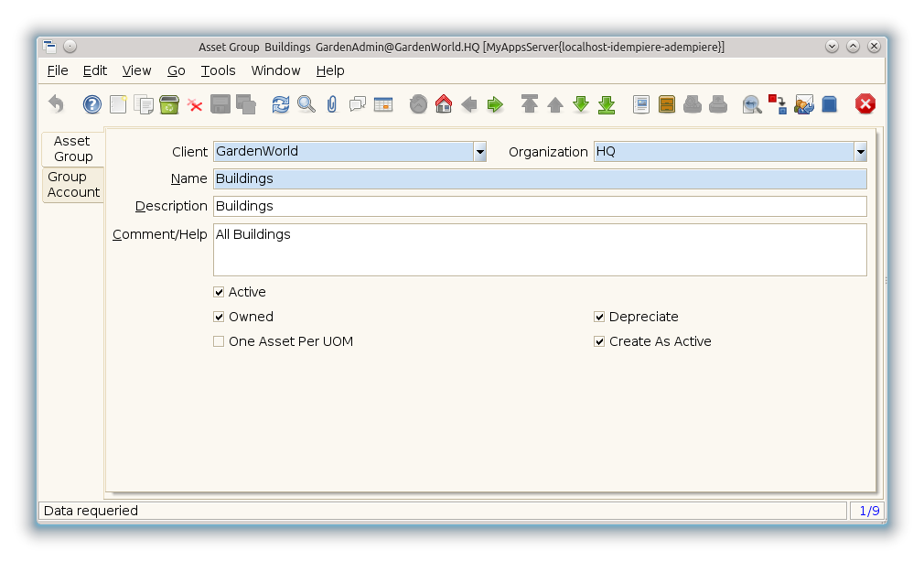Disable the Depreciate checkbox
This screenshot has width=924, height=561.
point(599,317)
